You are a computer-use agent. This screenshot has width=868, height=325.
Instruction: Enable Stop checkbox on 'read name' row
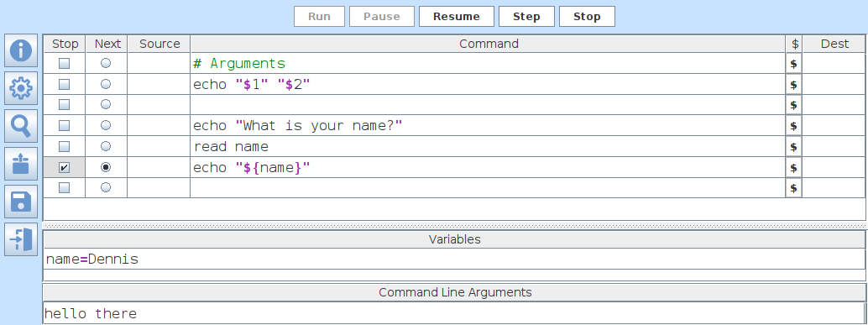pos(64,147)
